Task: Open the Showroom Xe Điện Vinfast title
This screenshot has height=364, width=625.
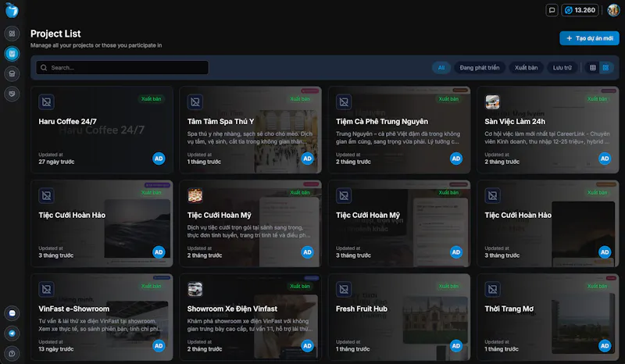Action: click(x=232, y=309)
